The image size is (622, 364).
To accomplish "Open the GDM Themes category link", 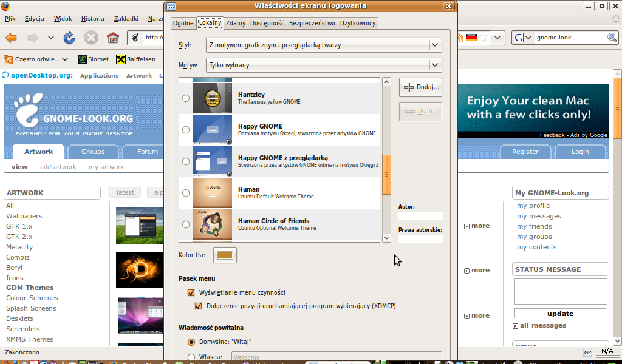I will click(30, 288).
